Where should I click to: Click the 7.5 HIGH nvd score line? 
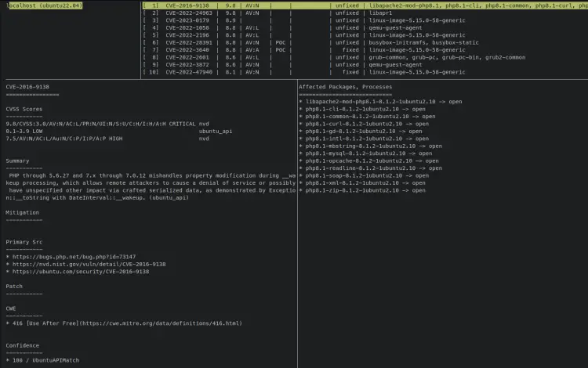pyautogui.click(x=107, y=139)
